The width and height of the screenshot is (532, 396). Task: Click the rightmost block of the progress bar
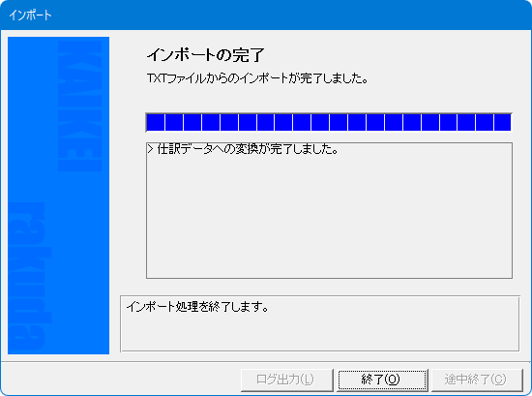coord(502,122)
